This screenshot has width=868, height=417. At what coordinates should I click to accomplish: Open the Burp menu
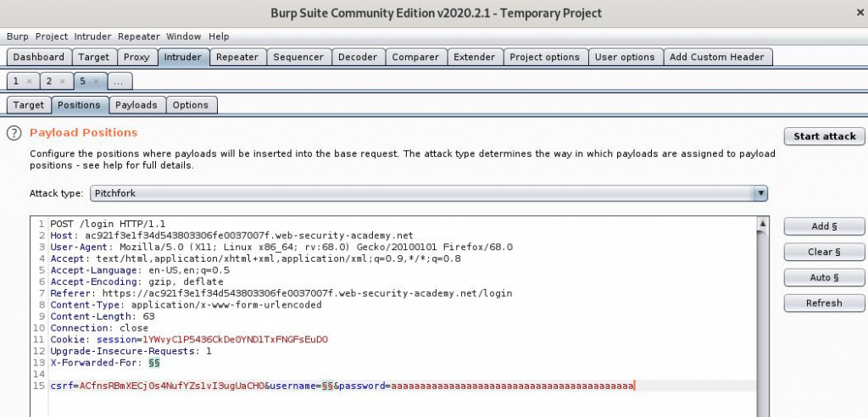[x=17, y=36]
